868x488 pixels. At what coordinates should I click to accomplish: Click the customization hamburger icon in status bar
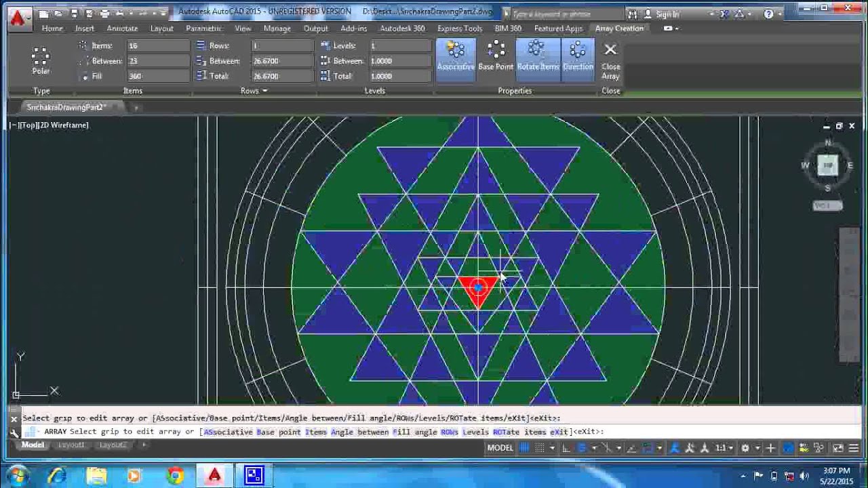point(854,448)
